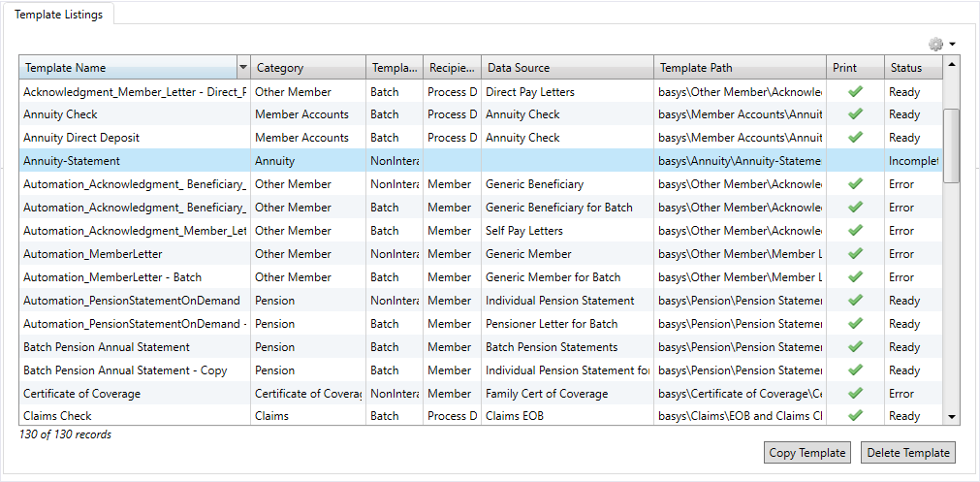Click the Print checkmark for Annuity Direct Deposit
Screen dimensions: 980x482
(x=855, y=138)
